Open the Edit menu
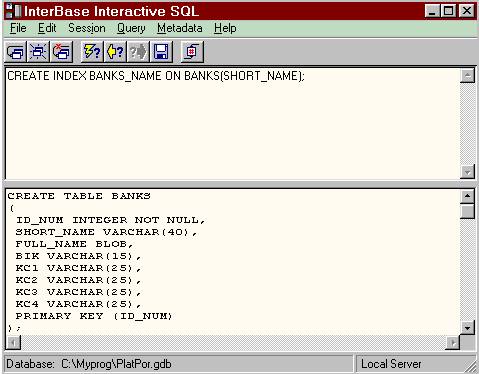This screenshot has height=374, width=479. point(47,28)
